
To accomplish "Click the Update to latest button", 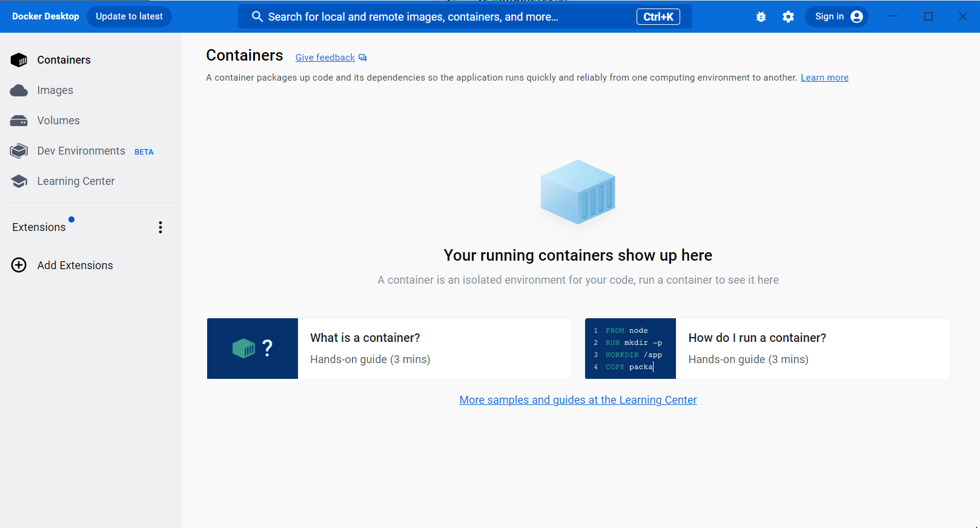I will [x=129, y=16].
